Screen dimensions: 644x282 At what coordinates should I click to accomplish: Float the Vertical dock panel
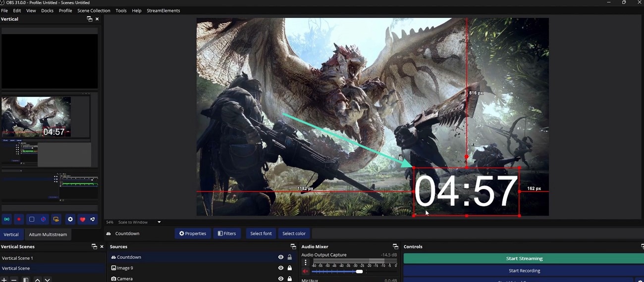point(90,19)
